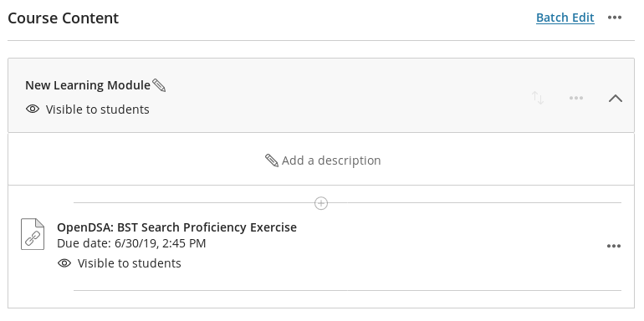Screen dimensions: 644x321
Task: Open the three-dot menu for OpenDSA exercise
Action: pos(614,246)
